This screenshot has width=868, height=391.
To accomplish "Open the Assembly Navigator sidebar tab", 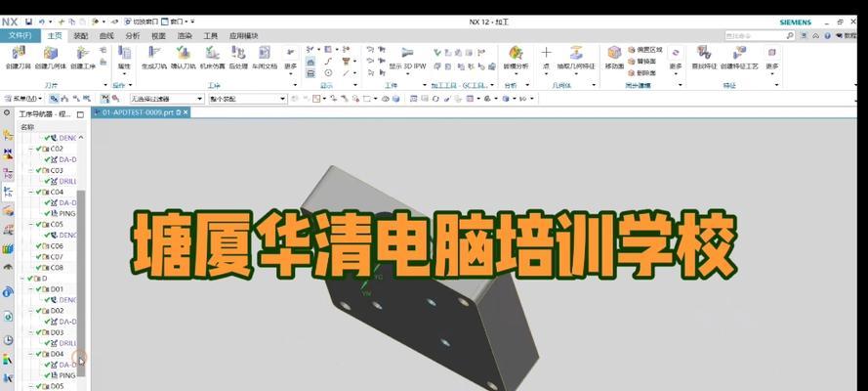I will 8,135.
